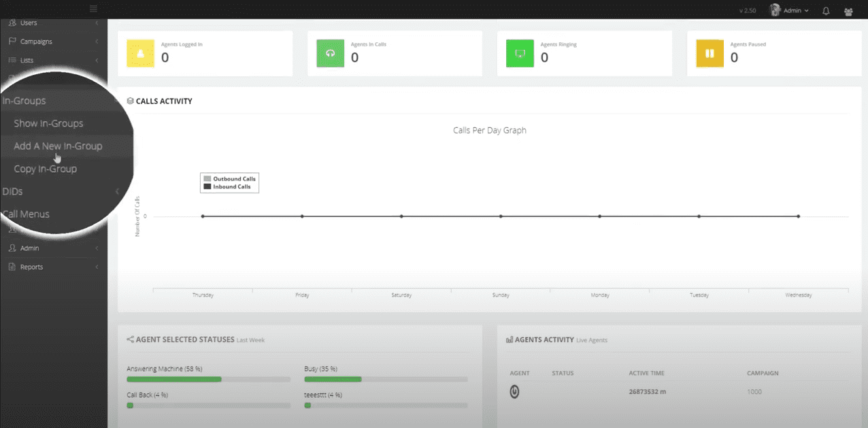The image size is (868, 428).
Task: Click the Monday axis label
Action: [600, 295]
